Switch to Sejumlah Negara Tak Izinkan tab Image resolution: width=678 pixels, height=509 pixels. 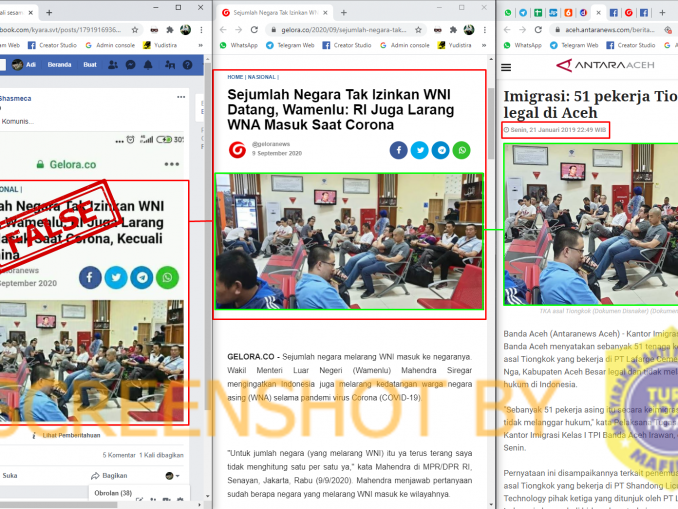click(x=275, y=13)
